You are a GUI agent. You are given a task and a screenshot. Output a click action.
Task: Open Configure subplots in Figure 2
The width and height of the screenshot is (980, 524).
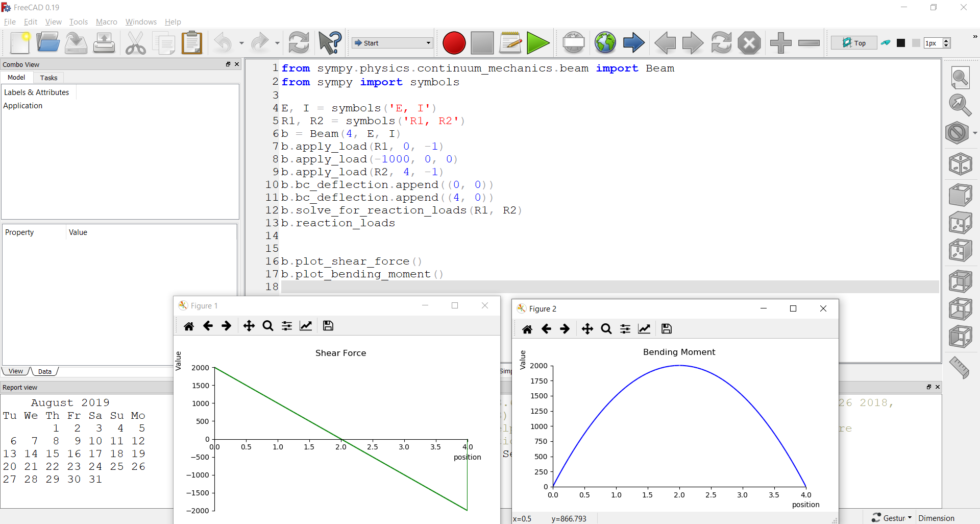625,329
